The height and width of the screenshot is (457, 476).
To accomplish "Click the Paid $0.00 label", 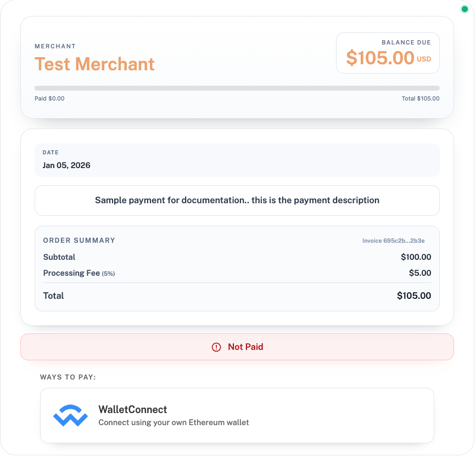I will [x=49, y=98].
